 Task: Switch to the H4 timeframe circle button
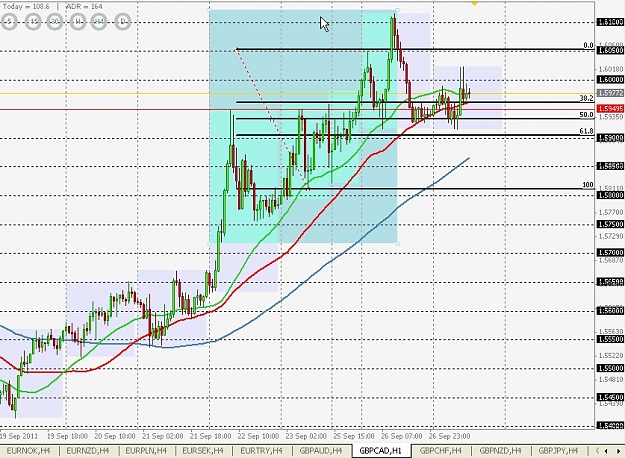point(99,21)
